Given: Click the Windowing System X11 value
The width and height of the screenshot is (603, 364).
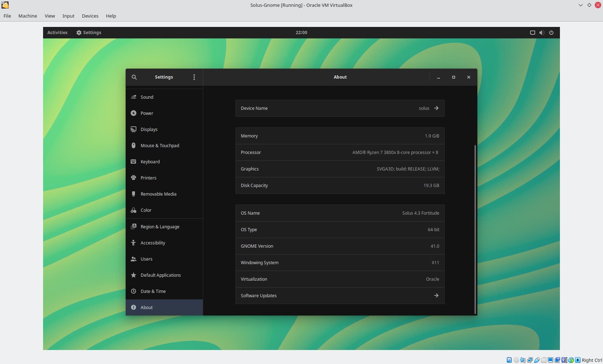Looking at the screenshot, I should coord(435,262).
